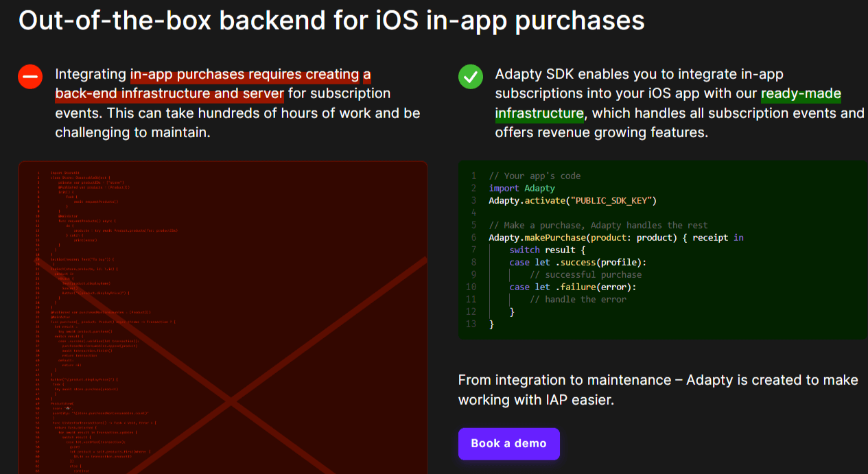Click the Out-of-the-box backend page heading
Viewport: 868px width, 474px height.
pos(331,21)
